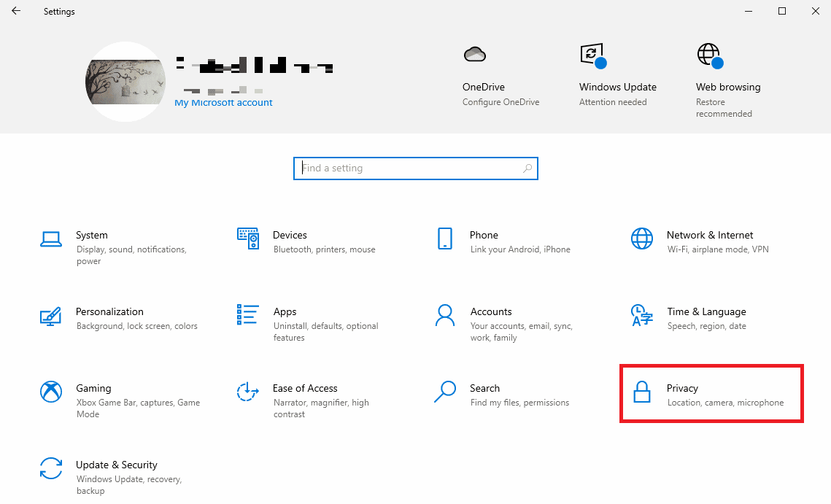This screenshot has width=831, height=504.
Task: Click the OneDrive heading text
Action: (x=483, y=87)
